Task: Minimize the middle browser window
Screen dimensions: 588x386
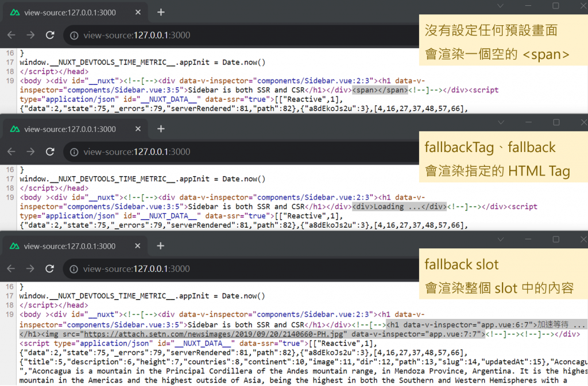Action: [x=528, y=122]
